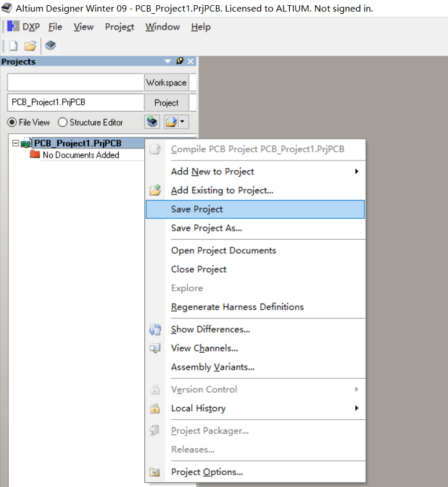The height and width of the screenshot is (487, 448).
Task: Open an existing document via the folder icon
Action: [31, 46]
